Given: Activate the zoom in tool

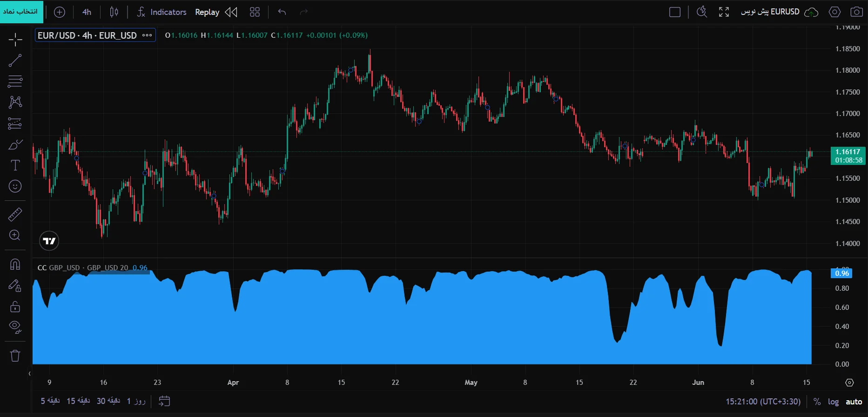Looking at the screenshot, I should (x=15, y=235).
